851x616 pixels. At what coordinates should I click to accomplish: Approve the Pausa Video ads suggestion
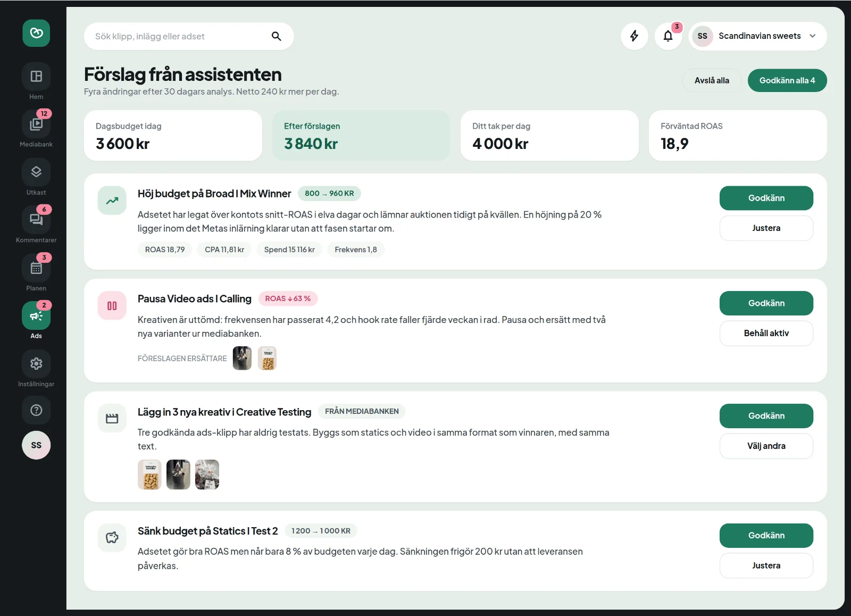pyautogui.click(x=766, y=303)
